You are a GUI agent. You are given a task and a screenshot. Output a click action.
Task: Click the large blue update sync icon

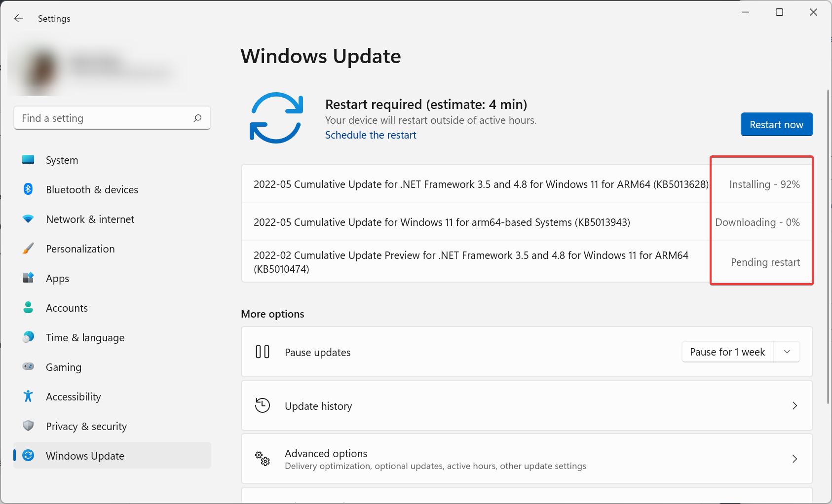click(276, 118)
